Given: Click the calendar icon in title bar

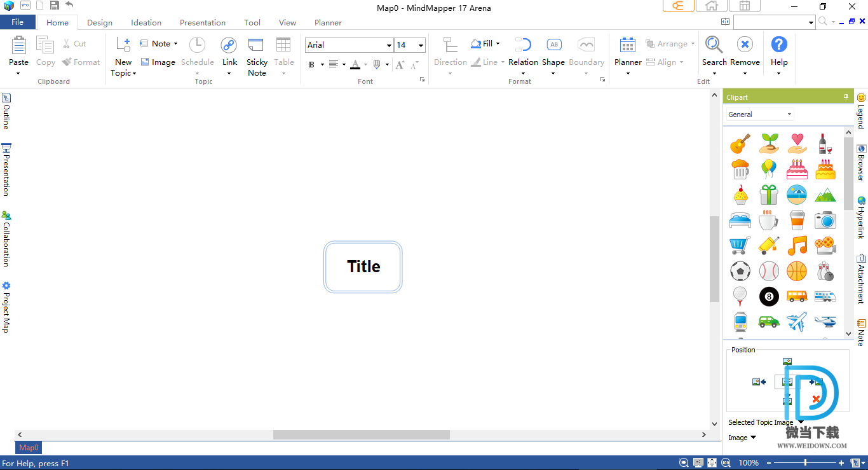Looking at the screenshot, I should coord(745,6).
